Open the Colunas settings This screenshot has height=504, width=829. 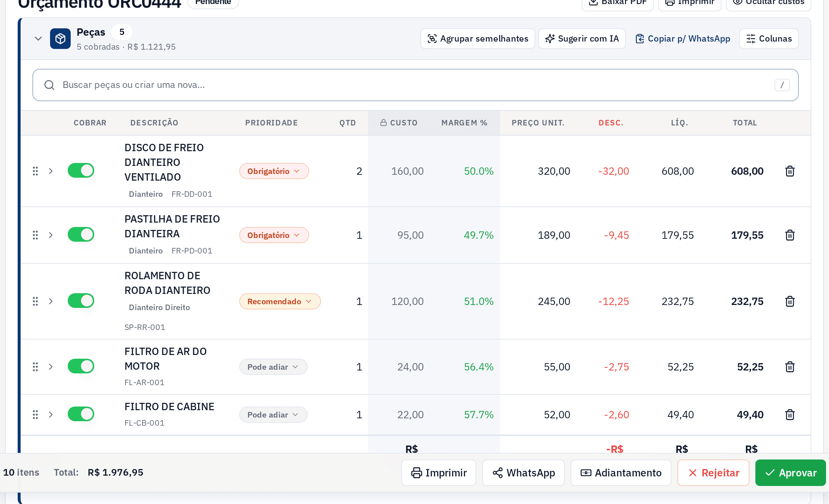click(x=769, y=39)
